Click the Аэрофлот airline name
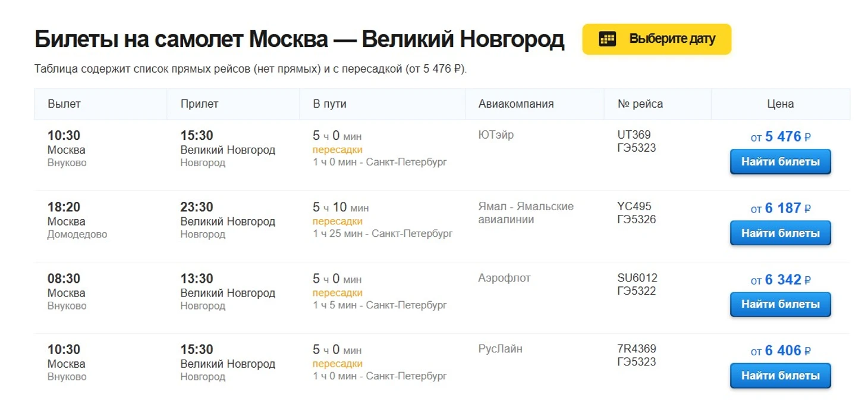 click(504, 277)
